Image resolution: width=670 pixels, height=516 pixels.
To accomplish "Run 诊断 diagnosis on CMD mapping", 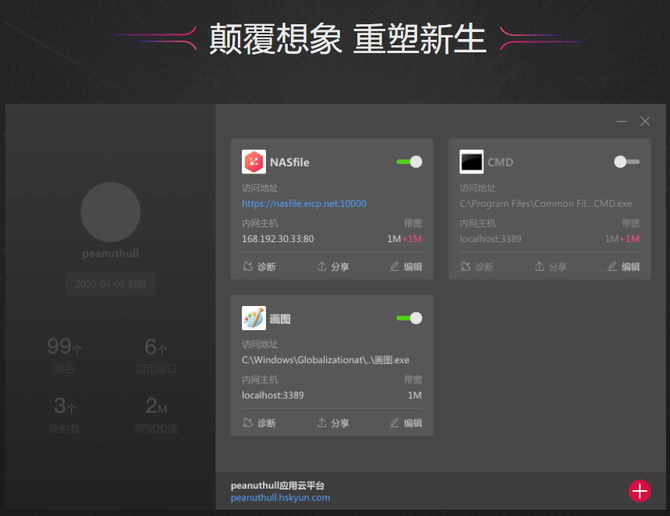I will tap(477, 267).
